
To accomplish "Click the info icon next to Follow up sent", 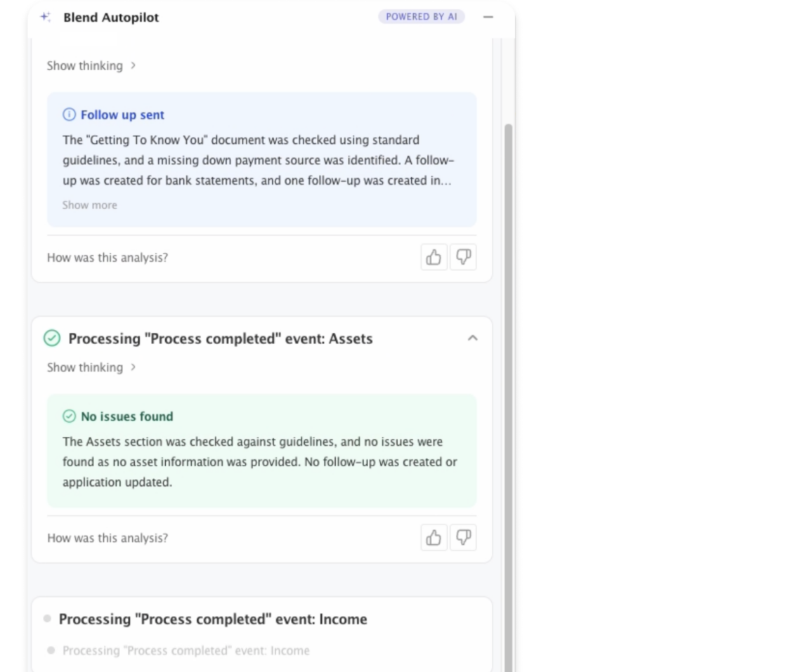I will click(x=69, y=114).
